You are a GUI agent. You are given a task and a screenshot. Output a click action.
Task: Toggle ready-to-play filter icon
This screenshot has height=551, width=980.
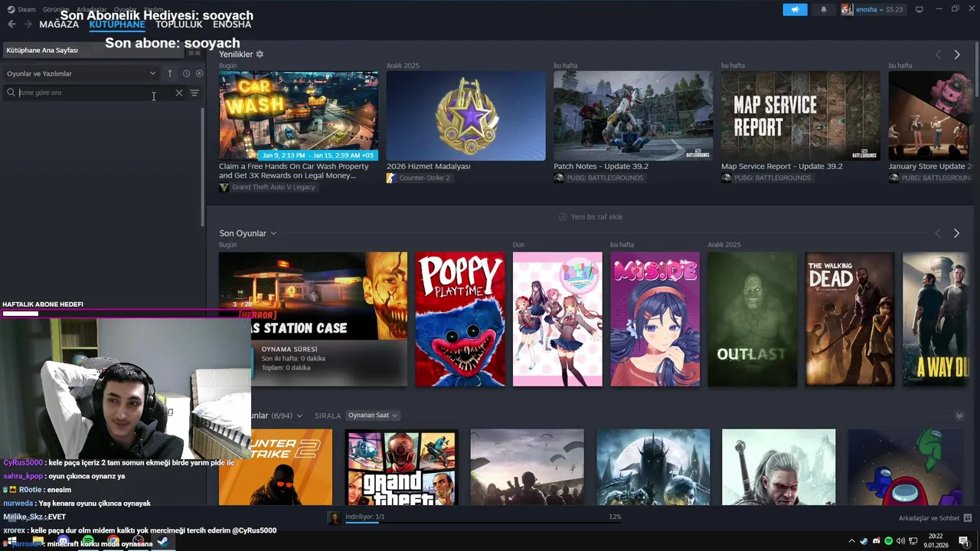click(199, 73)
